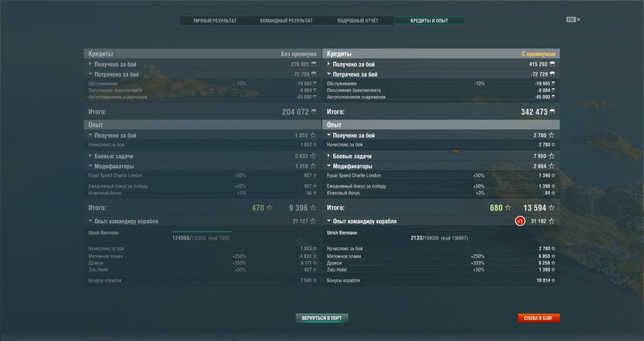Viewport: 644px width, 341px height.
Task: Click star icon next to Мятежное пламя 6 950
Action: (553, 256)
